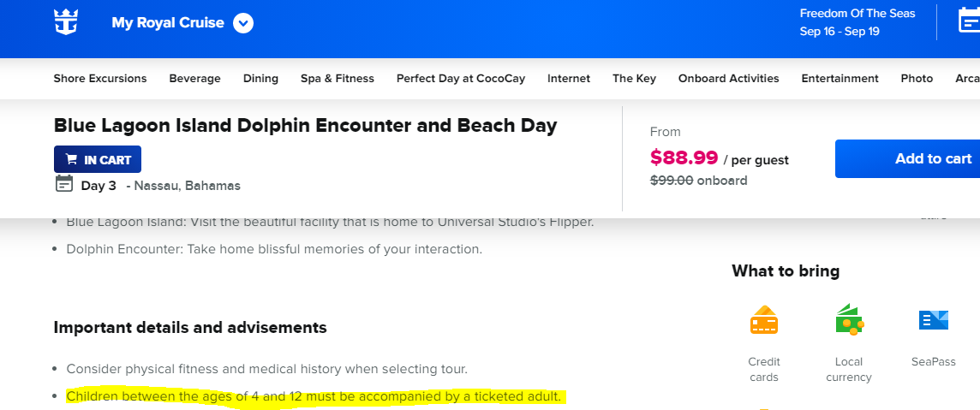This screenshot has height=410, width=980.
Task: Click the Credit cards icon
Action: [x=764, y=320]
